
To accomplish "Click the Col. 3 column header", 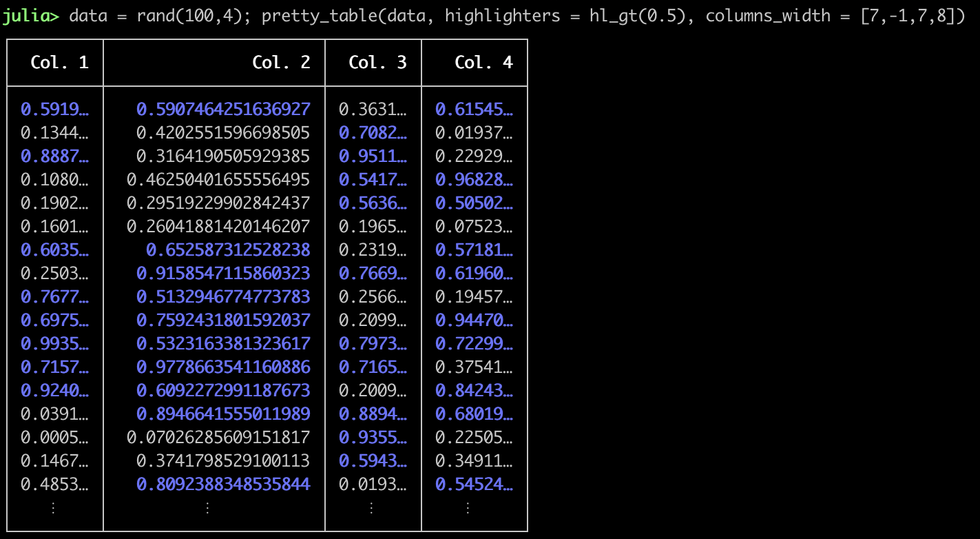I will click(377, 63).
